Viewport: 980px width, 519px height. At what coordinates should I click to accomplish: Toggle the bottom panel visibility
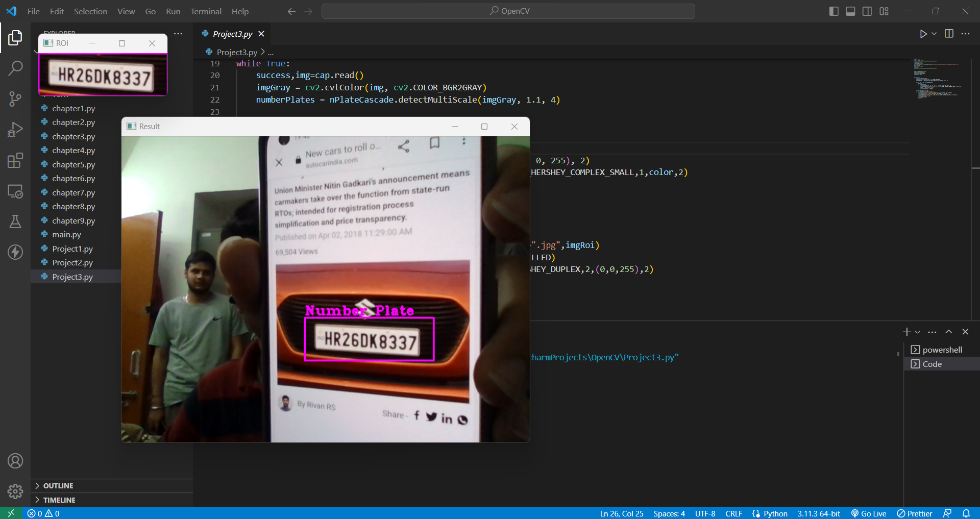pos(850,11)
